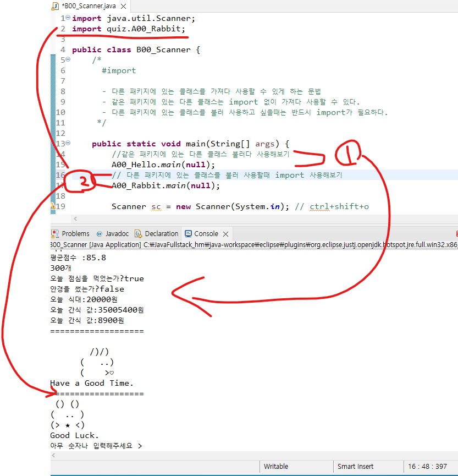
Task: Close the Console view tab
Action: (225, 234)
